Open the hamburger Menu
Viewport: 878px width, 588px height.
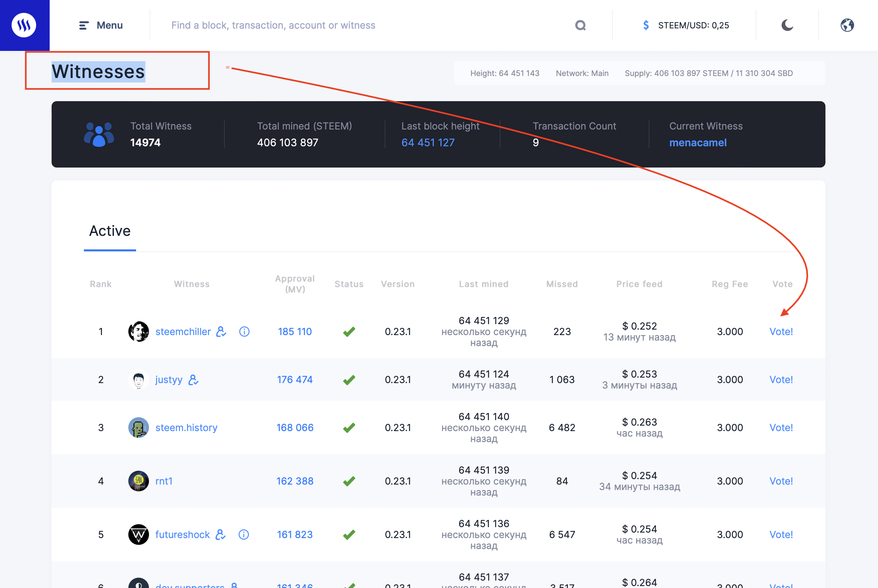101,25
